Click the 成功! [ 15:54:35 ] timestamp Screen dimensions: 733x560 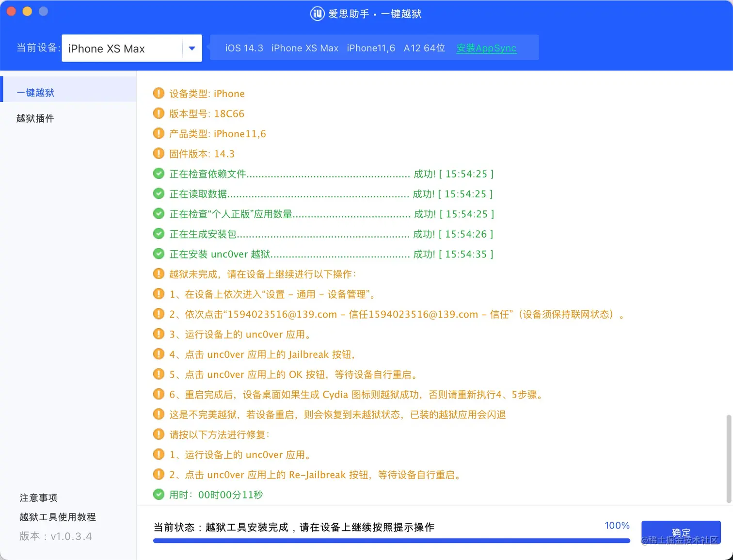click(x=453, y=254)
